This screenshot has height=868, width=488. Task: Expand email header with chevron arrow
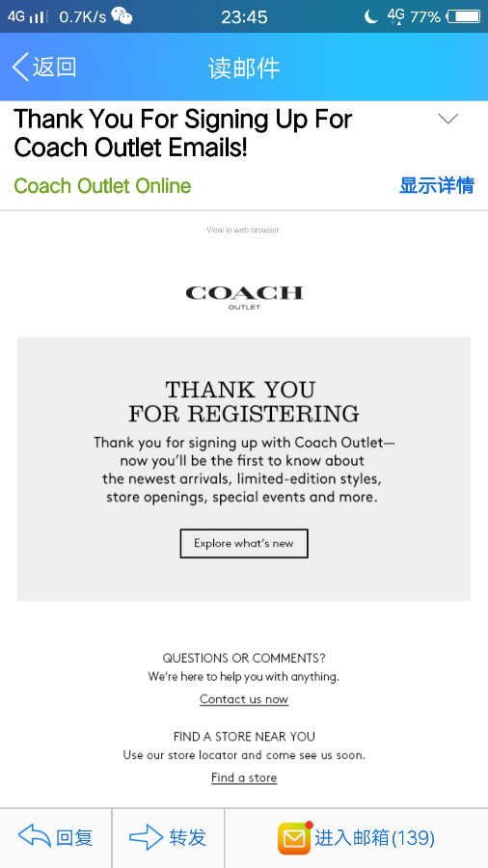tap(447, 119)
